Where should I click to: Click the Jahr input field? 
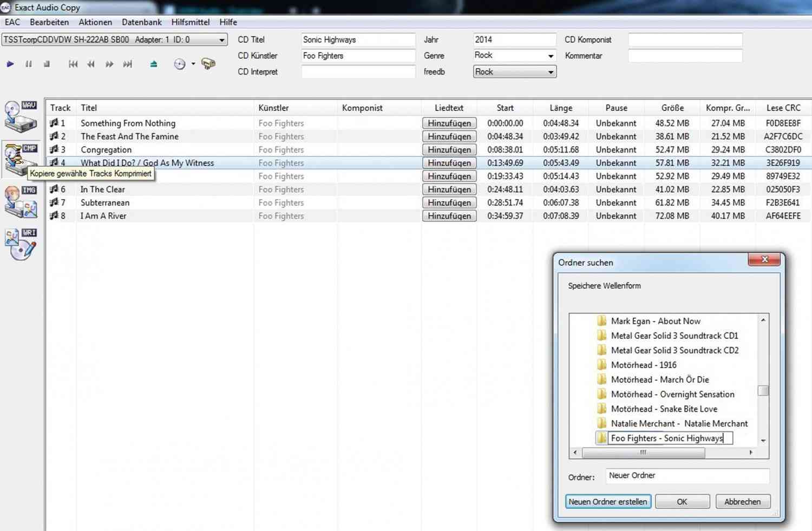coord(515,40)
